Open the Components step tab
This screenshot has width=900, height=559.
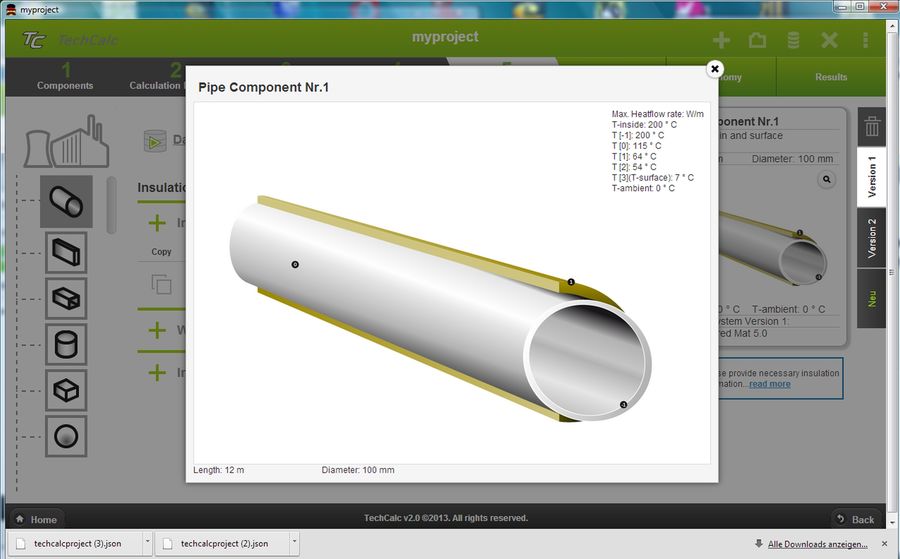pyautogui.click(x=65, y=77)
